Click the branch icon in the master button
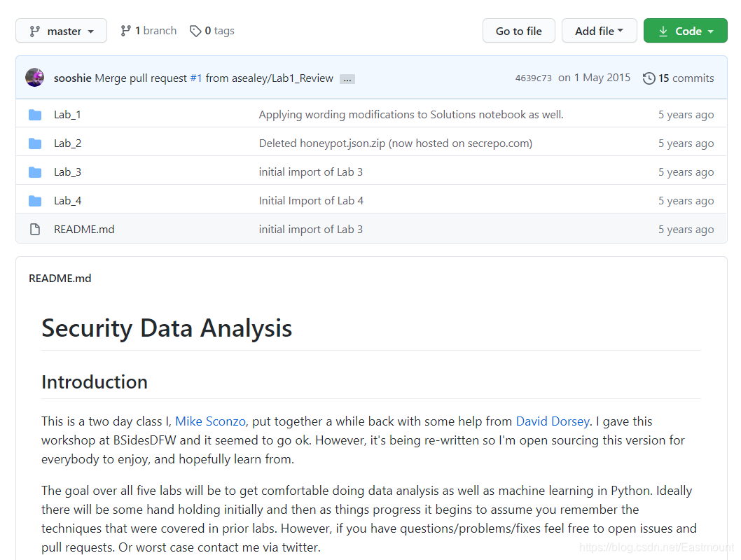The image size is (741, 560). pos(35,31)
